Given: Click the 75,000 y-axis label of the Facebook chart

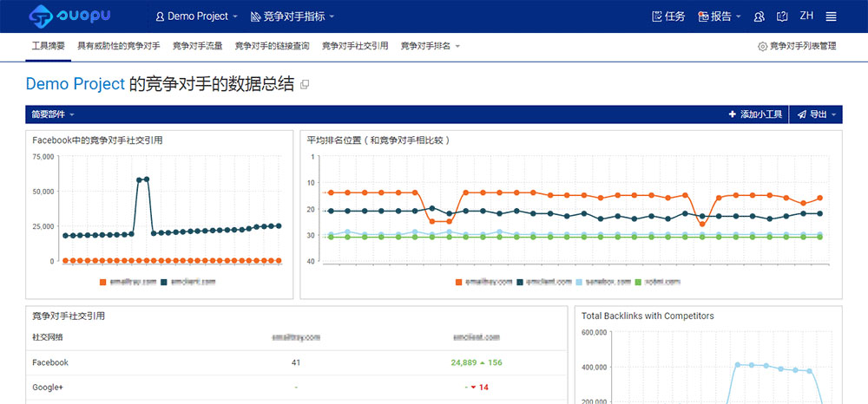Looking at the screenshot, I should (x=43, y=156).
